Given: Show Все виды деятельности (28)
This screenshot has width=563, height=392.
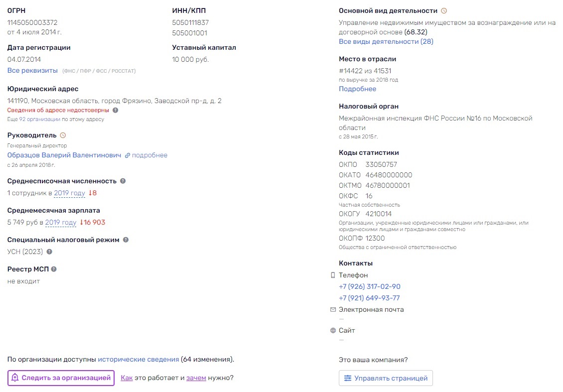Looking at the screenshot, I should (386, 41).
